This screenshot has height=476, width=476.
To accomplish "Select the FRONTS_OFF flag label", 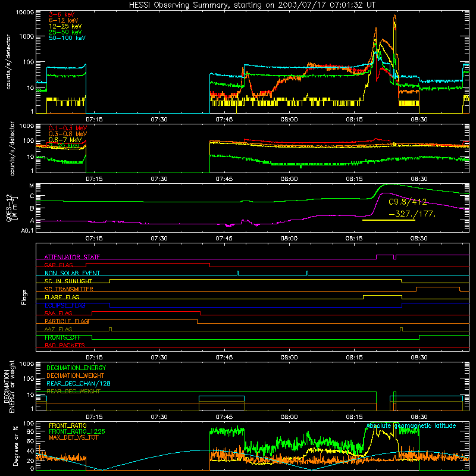I will (x=62, y=337).
